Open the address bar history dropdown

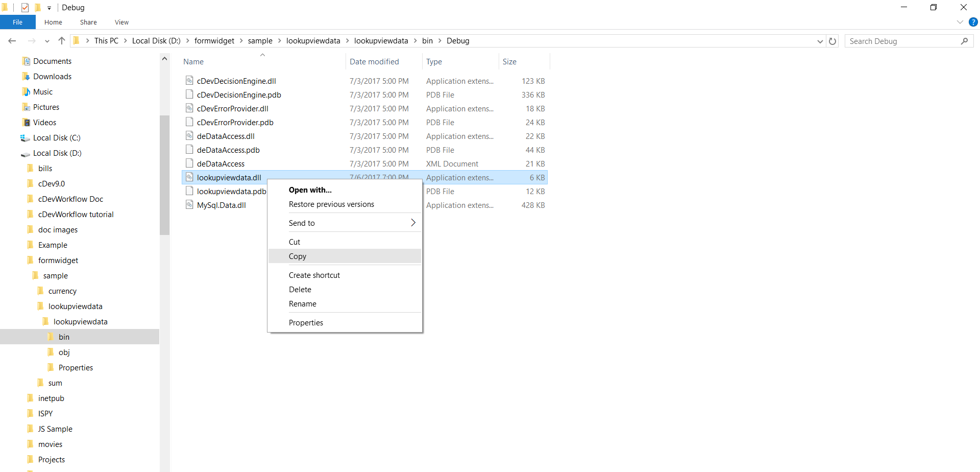(820, 41)
